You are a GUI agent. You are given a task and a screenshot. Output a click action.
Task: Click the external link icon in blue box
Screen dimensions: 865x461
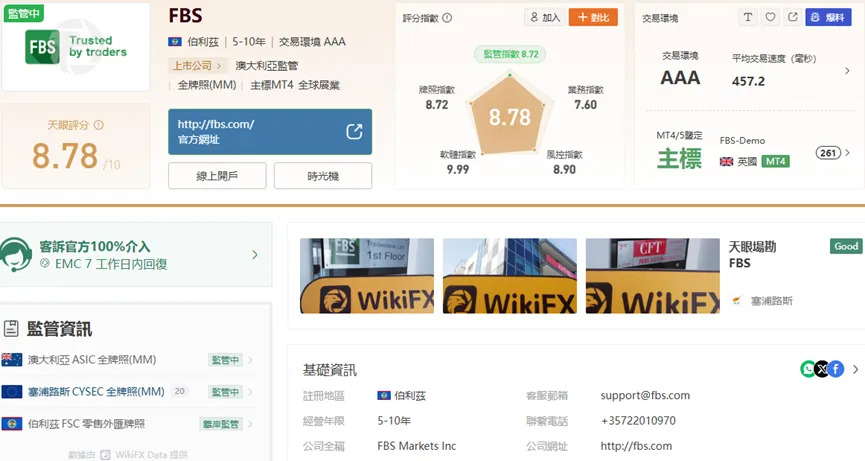pyautogui.click(x=354, y=131)
